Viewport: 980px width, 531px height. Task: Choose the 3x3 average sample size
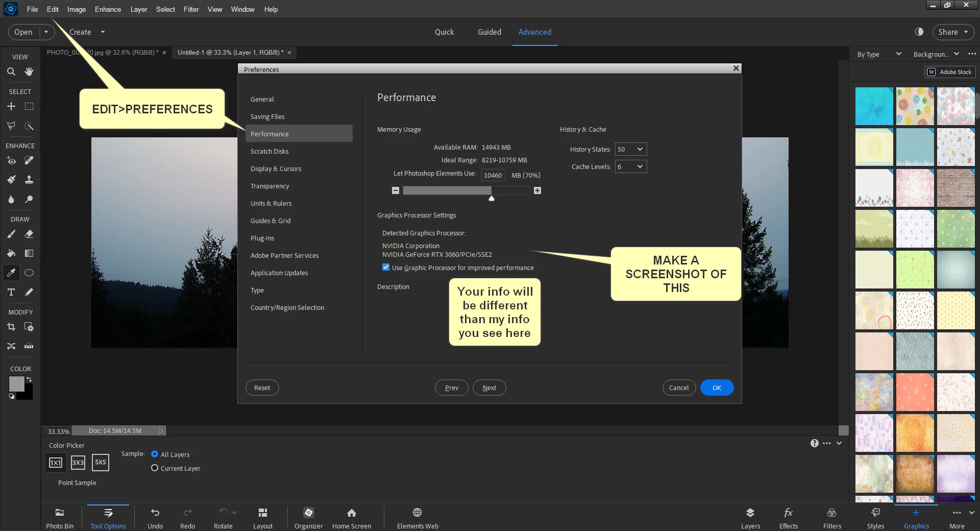pyautogui.click(x=78, y=463)
